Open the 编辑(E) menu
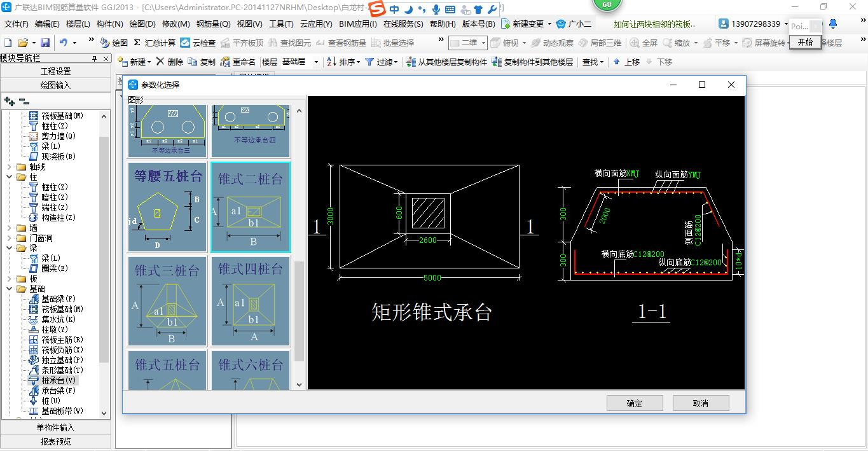 [47, 24]
